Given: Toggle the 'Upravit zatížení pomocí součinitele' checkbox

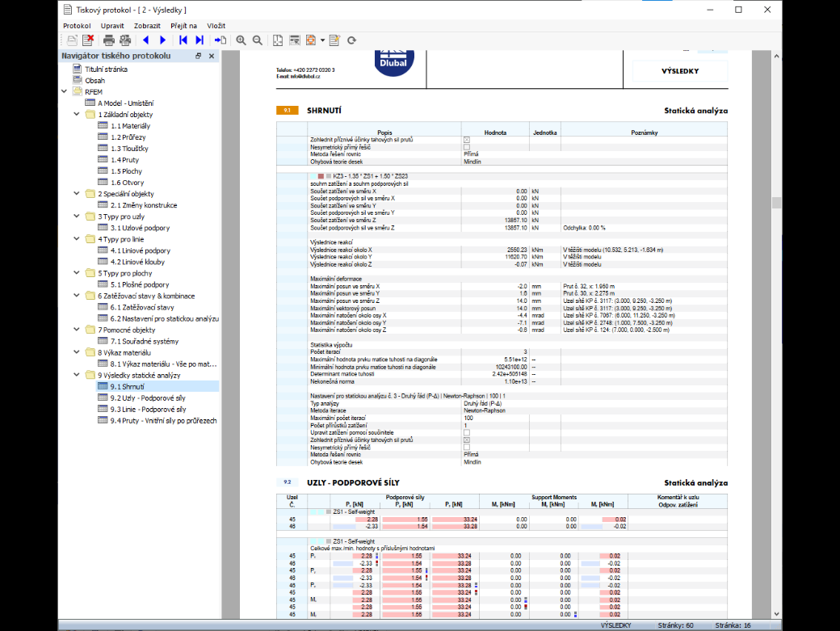Looking at the screenshot, I should pyautogui.click(x=467, y=432).
